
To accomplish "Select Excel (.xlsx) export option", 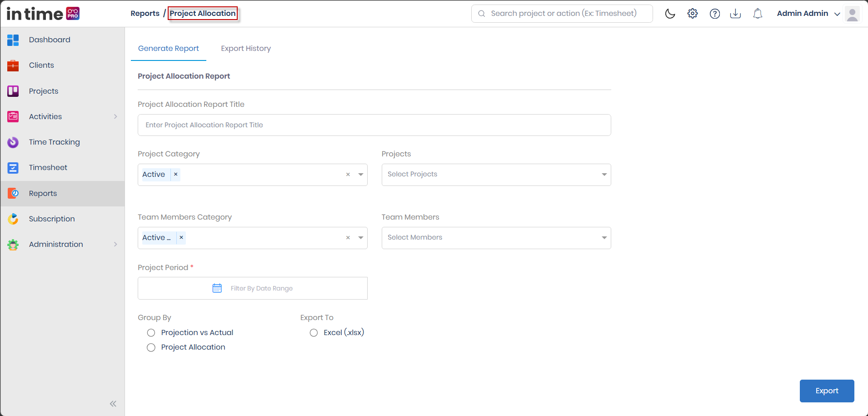I will pyautogui.click(x=314, y=333).
